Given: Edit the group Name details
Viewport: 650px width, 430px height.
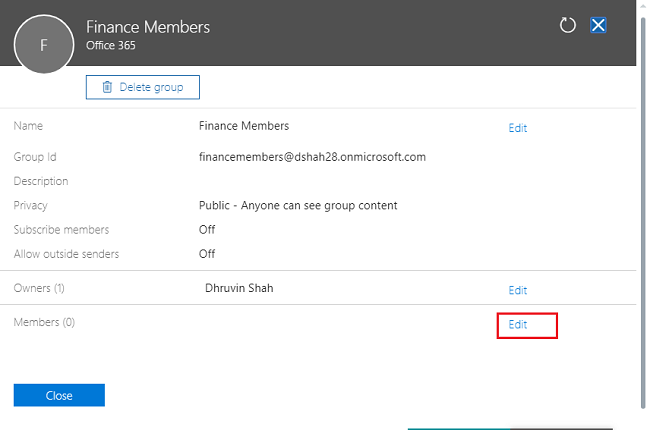Looking at the screenshot, I should [x=517, y=128].
